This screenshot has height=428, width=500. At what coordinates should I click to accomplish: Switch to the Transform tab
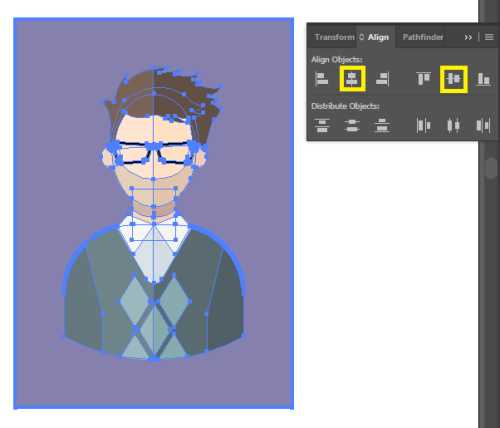[x=334, y=37]
